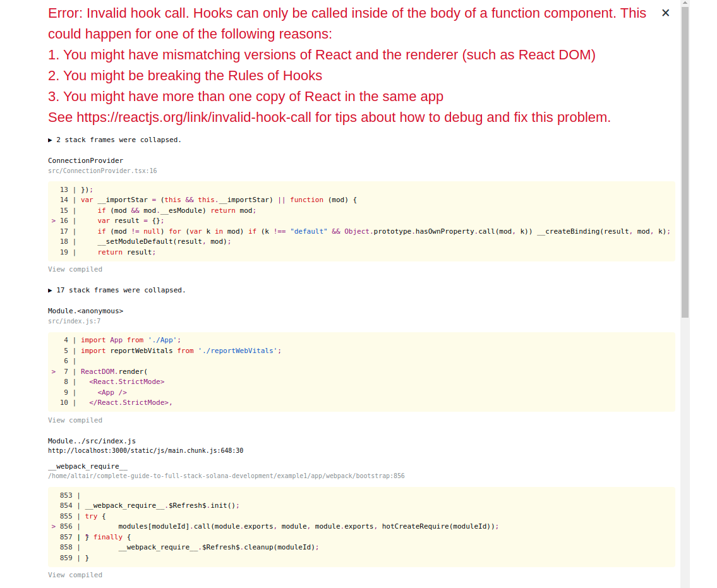Expand the 2 collapsed stack frames
Screen dimensions: 717x588
pos(115,140)
